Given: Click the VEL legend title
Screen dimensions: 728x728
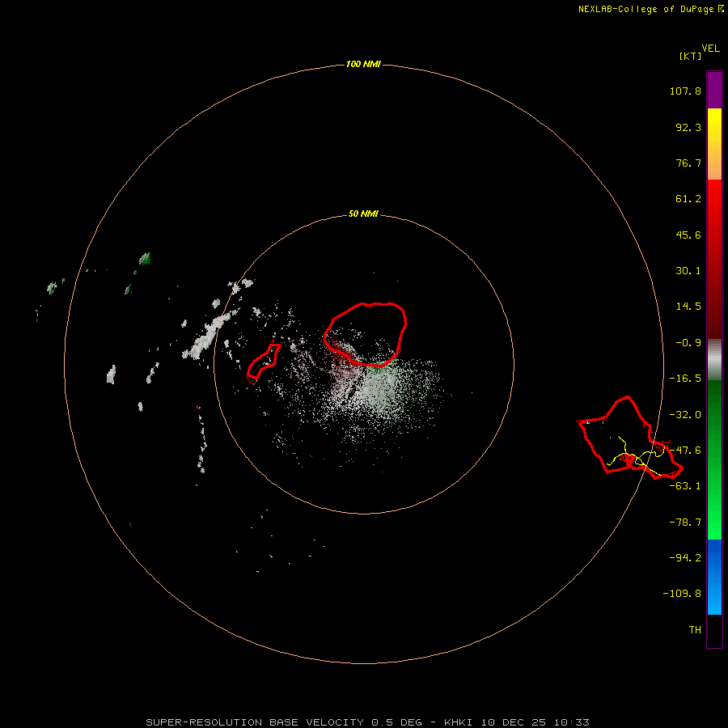Looking at the screenshot, I should [710, 49].
